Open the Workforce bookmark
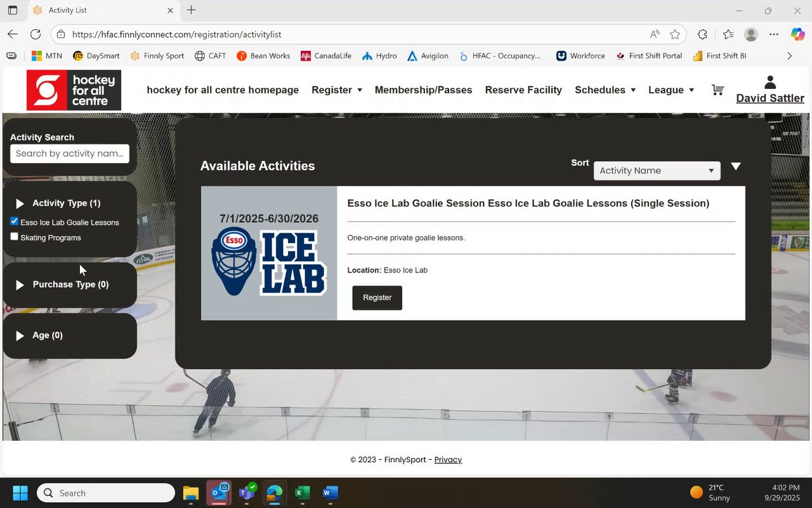812x508 pixels. pos(580,56)
